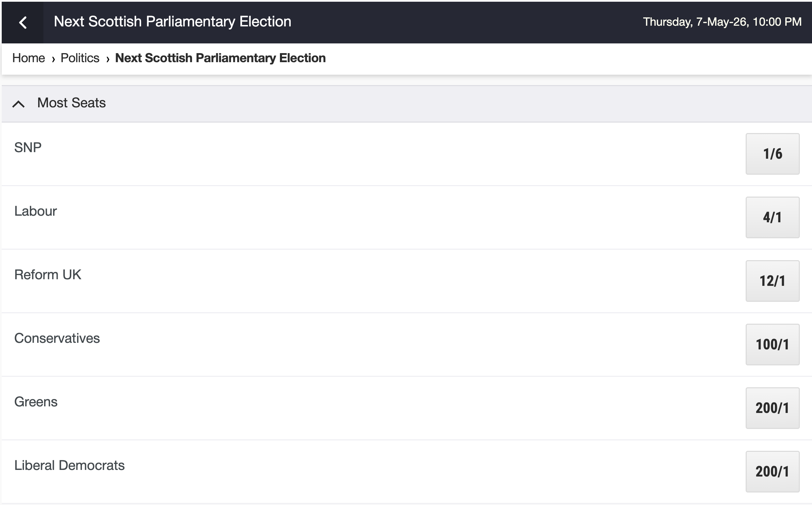Collapse the Most Seats chevron
The width and height of the screenshot is (812, 505).
18,104
